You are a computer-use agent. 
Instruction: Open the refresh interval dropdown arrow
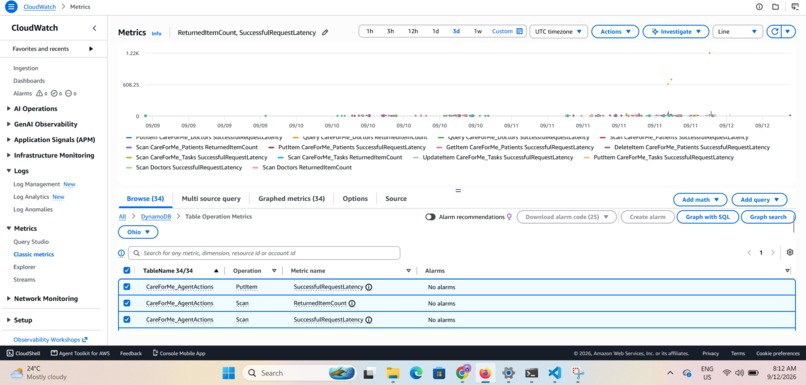(789, 32)
